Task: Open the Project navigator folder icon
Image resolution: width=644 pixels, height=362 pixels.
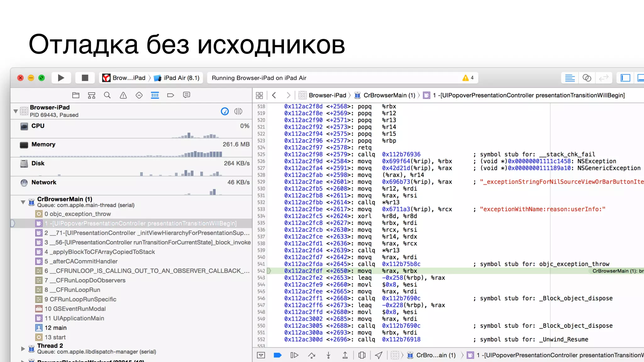Action: click(x=76, y=95)
